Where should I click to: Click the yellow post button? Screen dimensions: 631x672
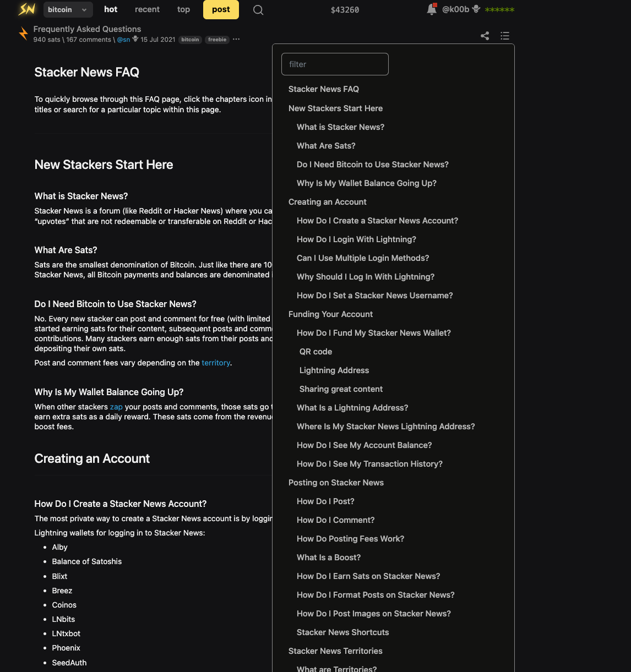click(221, 9)
